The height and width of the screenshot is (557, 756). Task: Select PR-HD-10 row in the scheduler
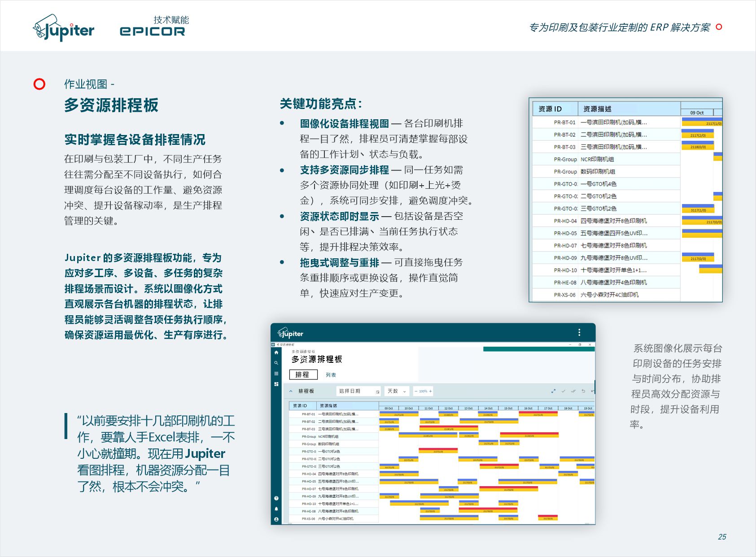click(x=333, y=504)
